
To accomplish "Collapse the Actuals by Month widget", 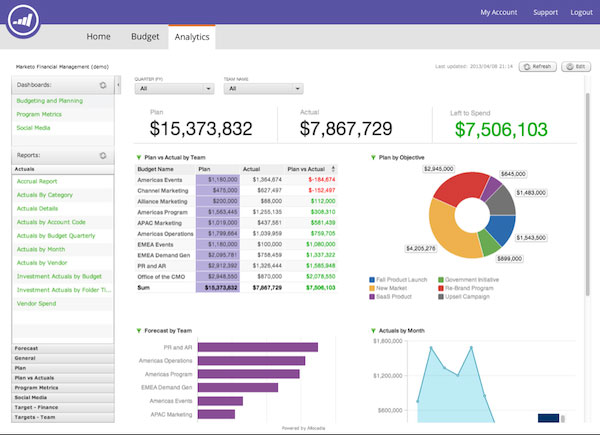I will coord(373,331).
